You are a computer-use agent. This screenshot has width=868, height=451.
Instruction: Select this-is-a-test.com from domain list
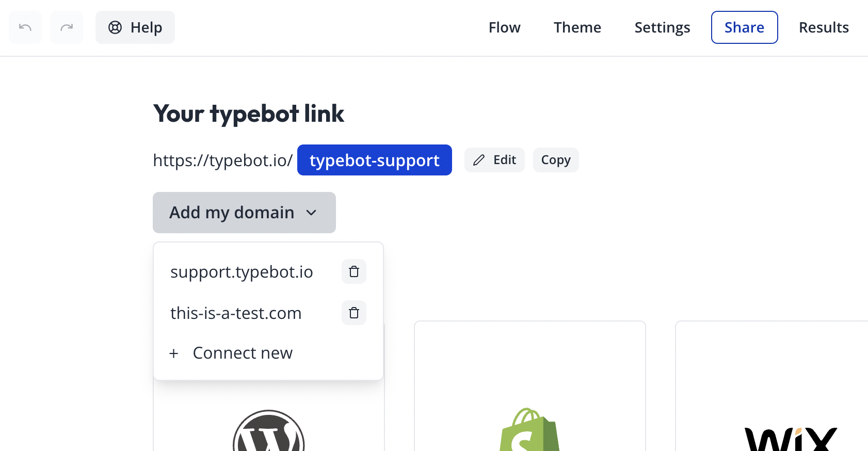(x=236, y=313)
